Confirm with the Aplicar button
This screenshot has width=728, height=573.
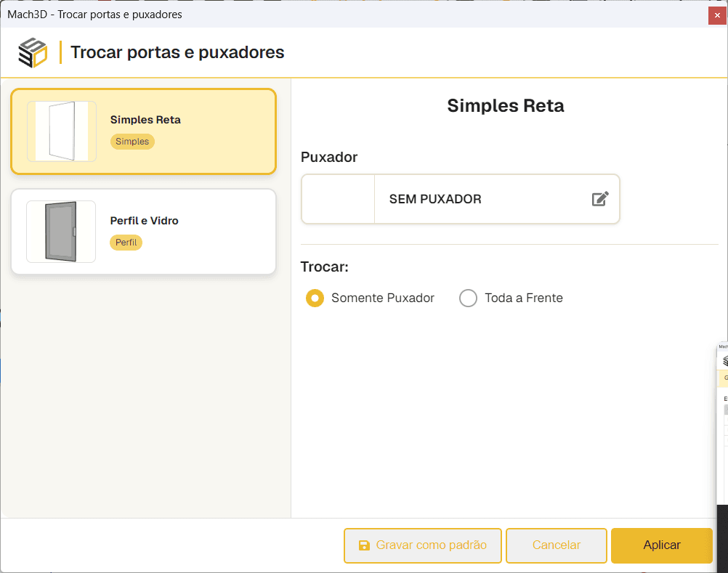pos(662,545)
